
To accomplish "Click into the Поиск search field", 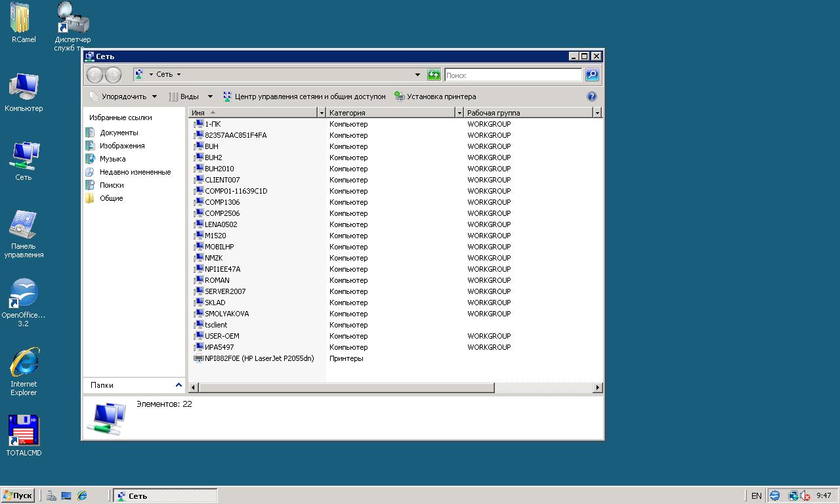I will click(x=513, y=75).
